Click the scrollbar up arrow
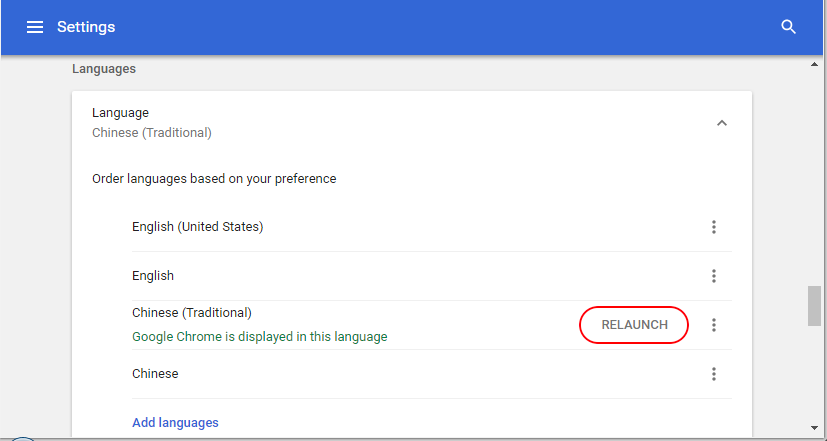Screen dimensions: 827x441 (814, 64)
